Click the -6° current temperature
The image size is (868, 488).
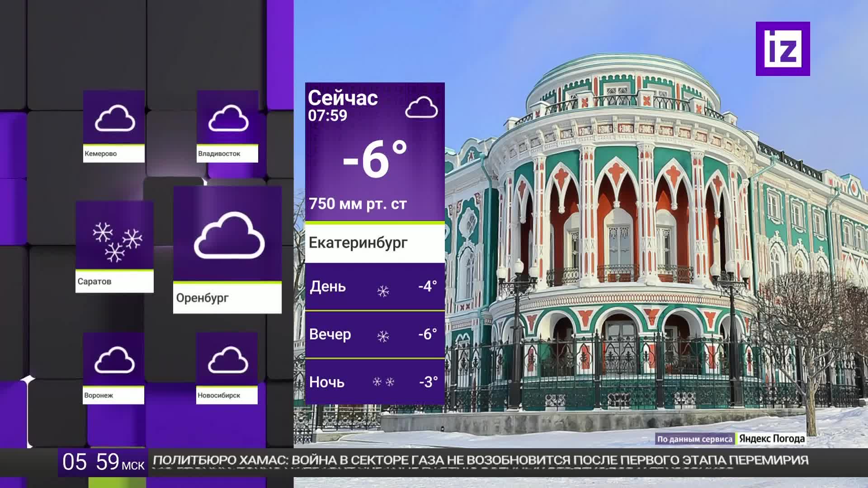(x=375, y=159)
